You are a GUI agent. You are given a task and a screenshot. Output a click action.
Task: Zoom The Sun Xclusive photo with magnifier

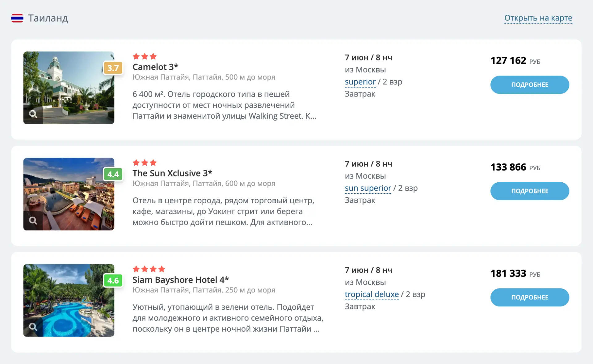(33, 221)
